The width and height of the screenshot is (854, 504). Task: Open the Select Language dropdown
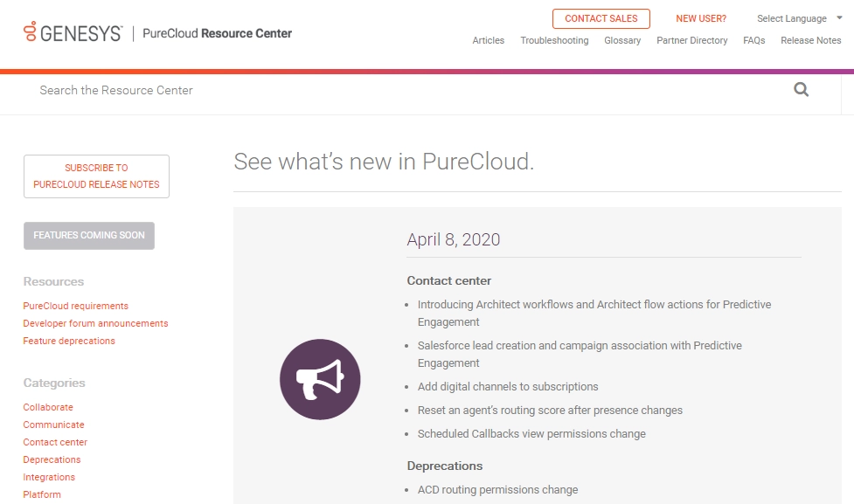(799, 18)
